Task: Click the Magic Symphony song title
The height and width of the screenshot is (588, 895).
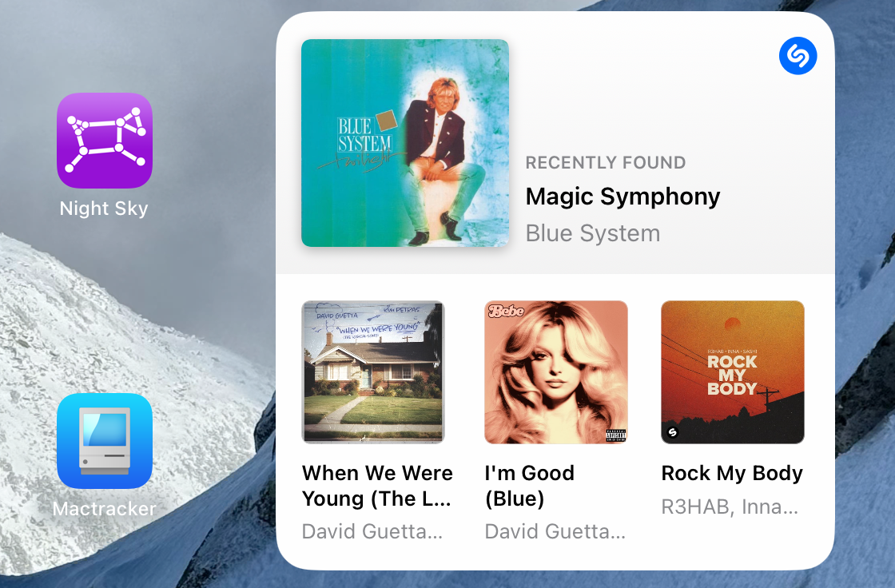Action: [x=623, y=197]
